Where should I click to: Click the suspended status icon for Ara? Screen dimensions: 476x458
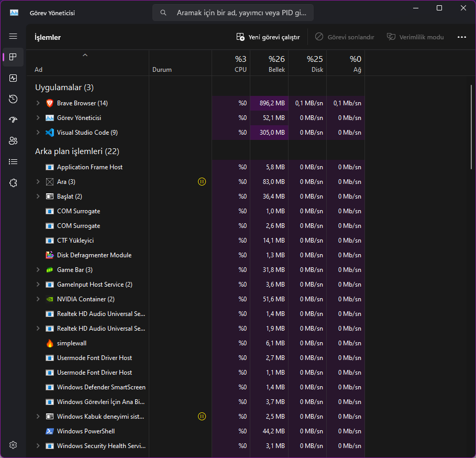coord(202,182)
